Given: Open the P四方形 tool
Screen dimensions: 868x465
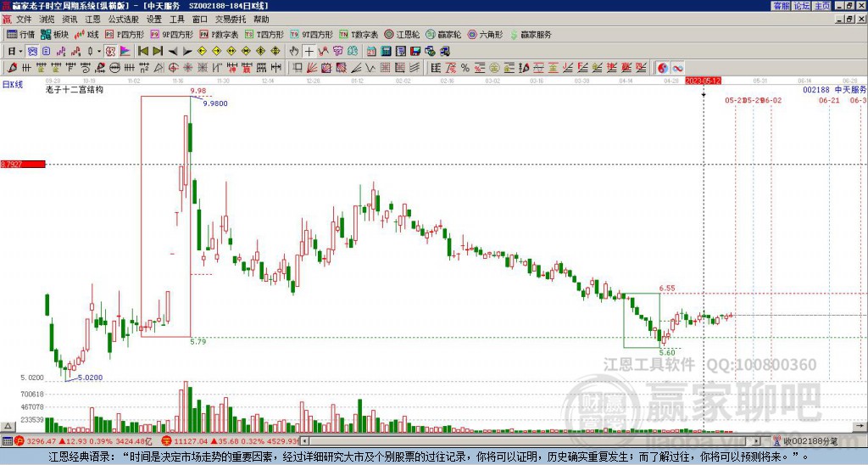Looking at the screenshot, I should pyautogui.click(x=125, y=34).
